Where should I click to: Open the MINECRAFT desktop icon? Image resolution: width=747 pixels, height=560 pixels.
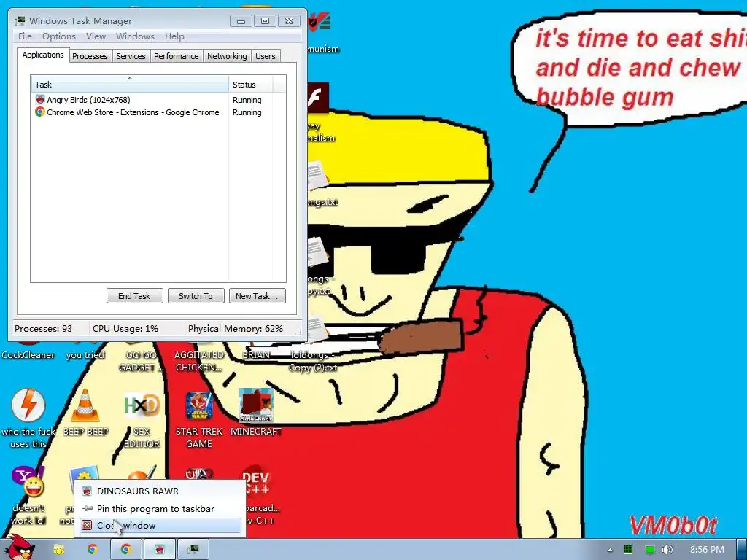[x=256, y=405]
